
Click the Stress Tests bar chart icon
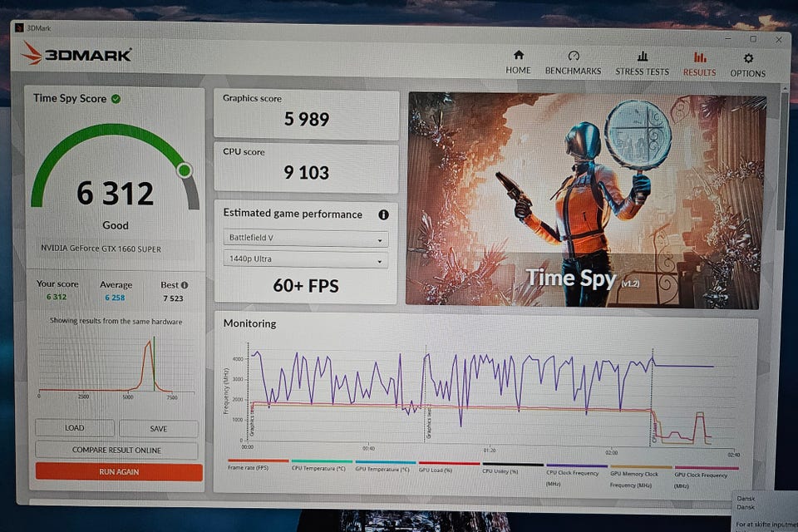coord(643,57)
